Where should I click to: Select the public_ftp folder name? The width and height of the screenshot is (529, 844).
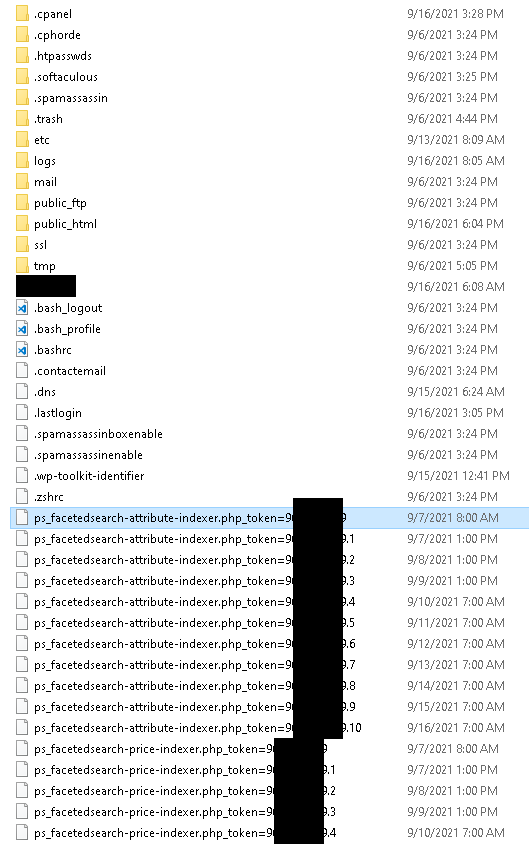[x=60, y=203]
